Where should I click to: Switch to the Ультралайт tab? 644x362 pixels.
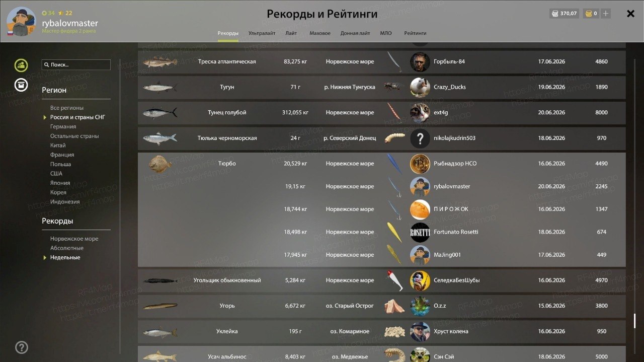[x=262, y=33]
